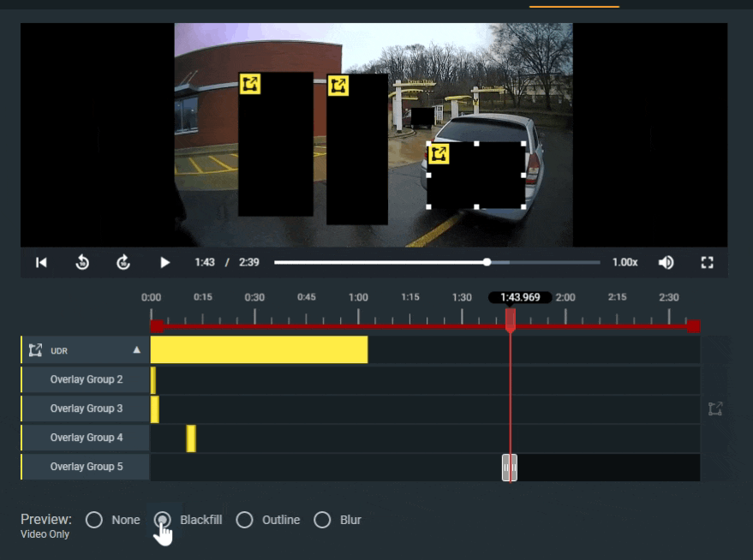This screenshot has height=560, width=753.
Task: Click the red trim start handle
Action: tap(157, 327)
